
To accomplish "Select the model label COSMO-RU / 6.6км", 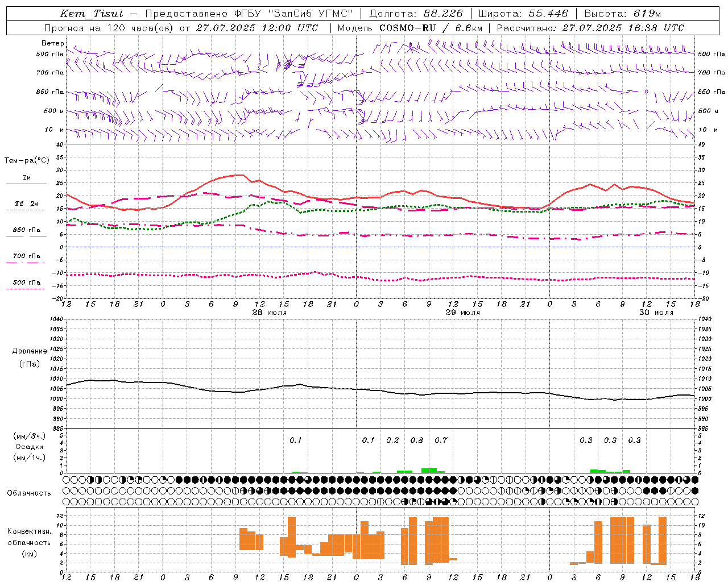I will coord(431,28).
